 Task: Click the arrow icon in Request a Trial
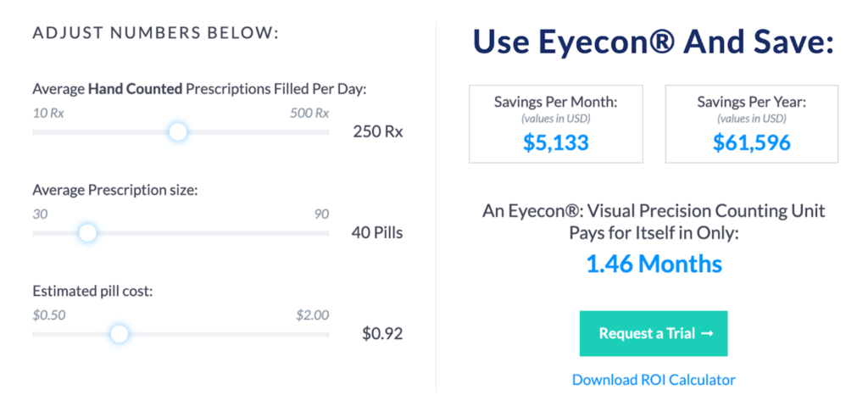[x=707, y=334]
